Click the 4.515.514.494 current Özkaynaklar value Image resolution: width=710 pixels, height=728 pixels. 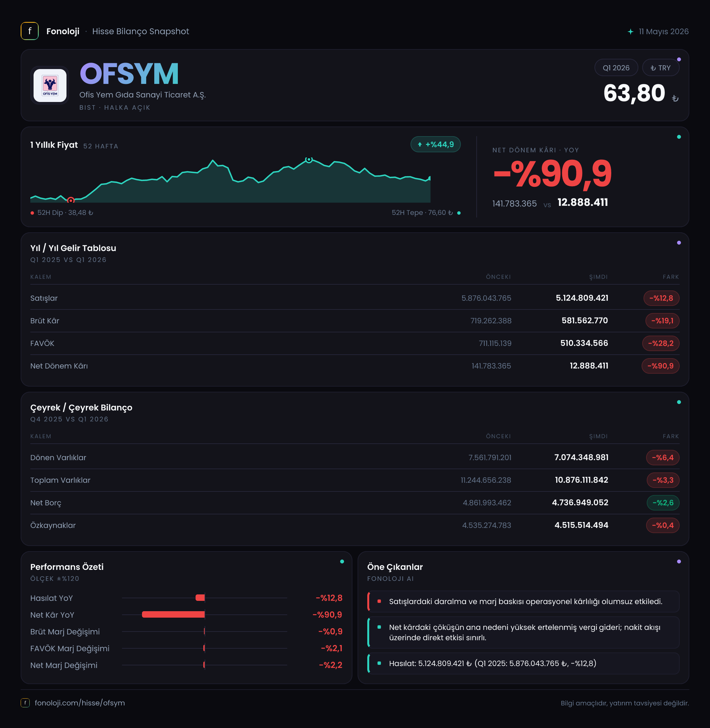(x=581, y=525)
